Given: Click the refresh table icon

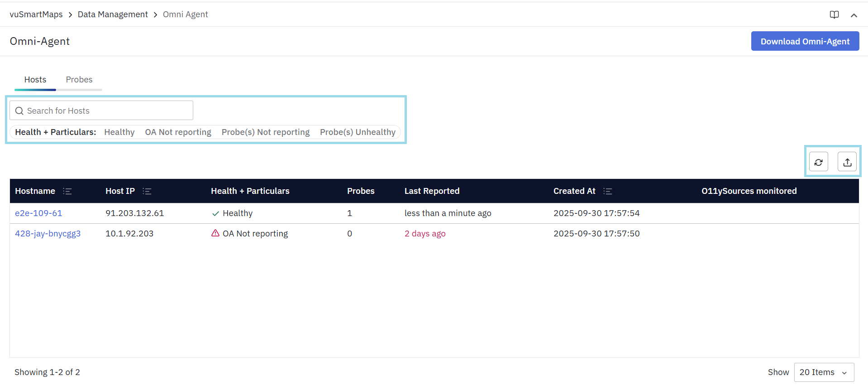Looking at the screenshot, I should [x=818, y=162].
